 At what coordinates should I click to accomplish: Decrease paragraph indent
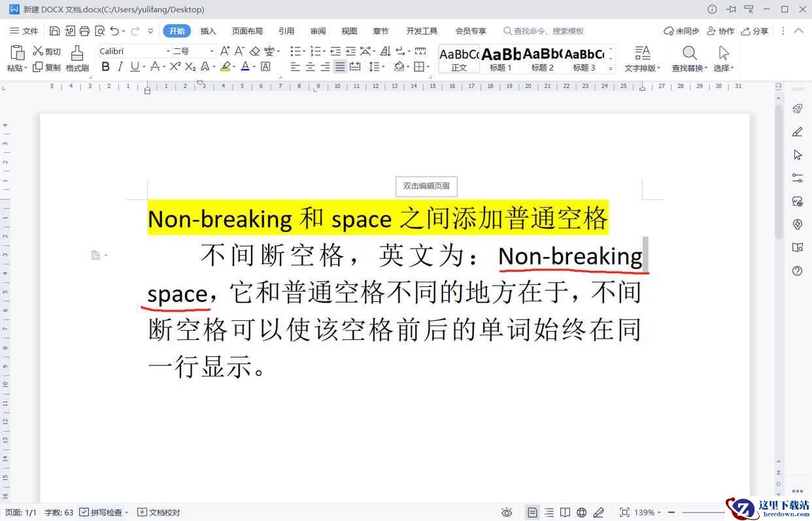pos(335,51)
